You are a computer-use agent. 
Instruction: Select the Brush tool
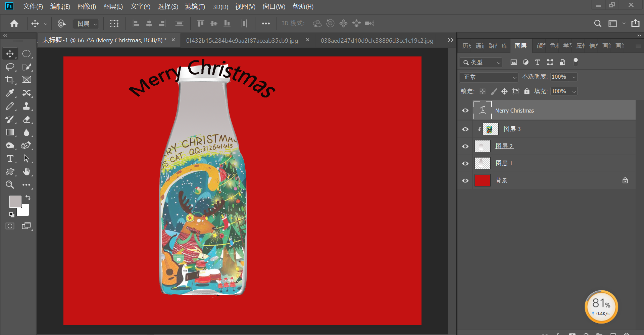(10, 106)
